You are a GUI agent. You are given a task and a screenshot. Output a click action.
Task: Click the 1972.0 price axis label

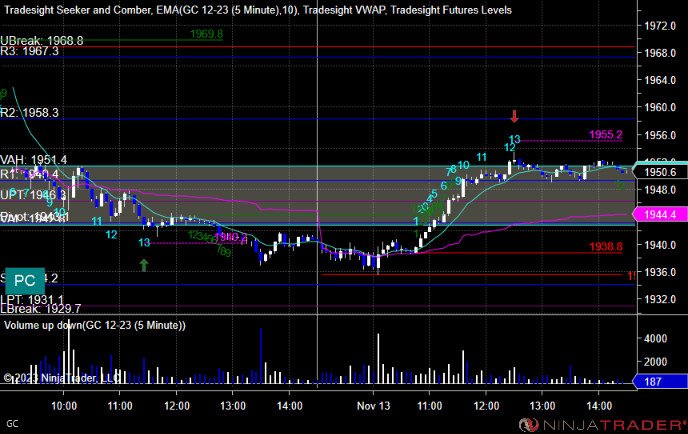click(660, 26)
